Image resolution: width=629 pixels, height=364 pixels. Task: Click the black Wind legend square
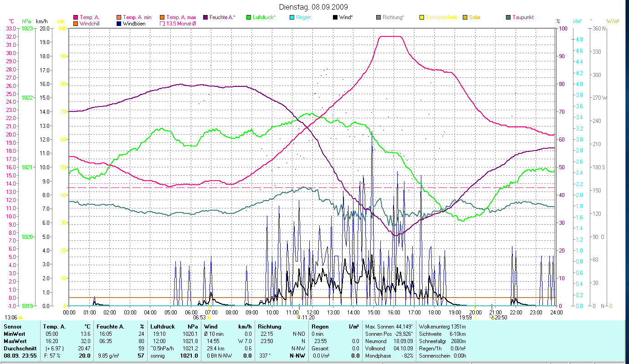(335, 17)
